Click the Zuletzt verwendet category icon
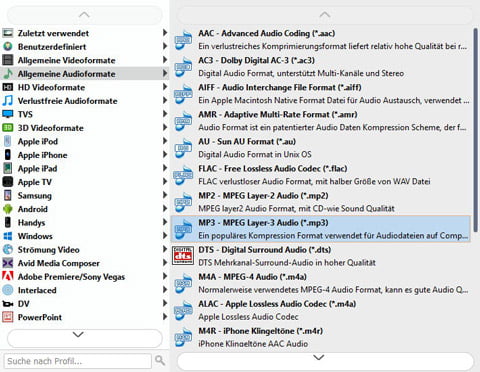The image size is (480, 372). (8, 33)
